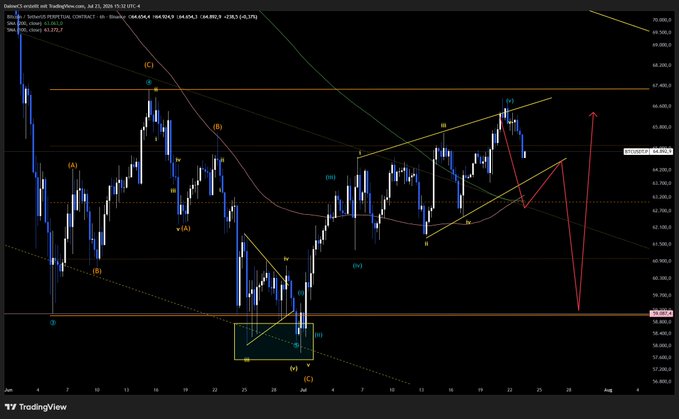Click the 64.200,0 price axis label
Screen dimensions: 679x419
(662, 170)
